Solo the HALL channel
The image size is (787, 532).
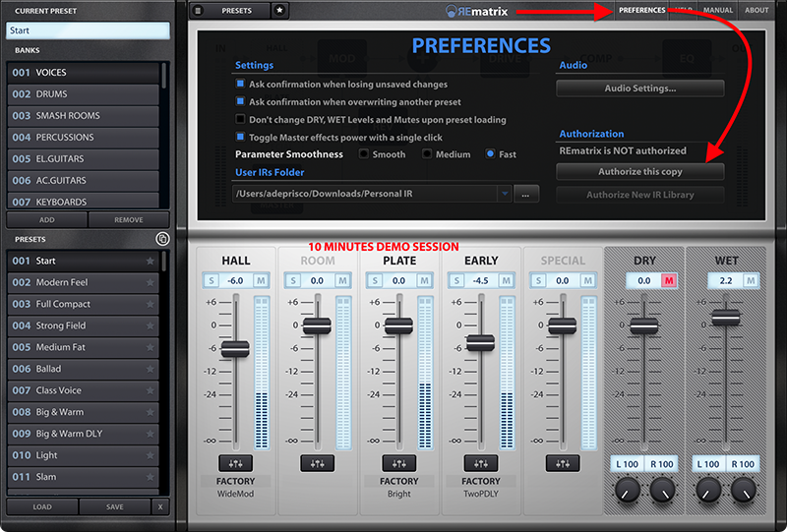(212, 280)
